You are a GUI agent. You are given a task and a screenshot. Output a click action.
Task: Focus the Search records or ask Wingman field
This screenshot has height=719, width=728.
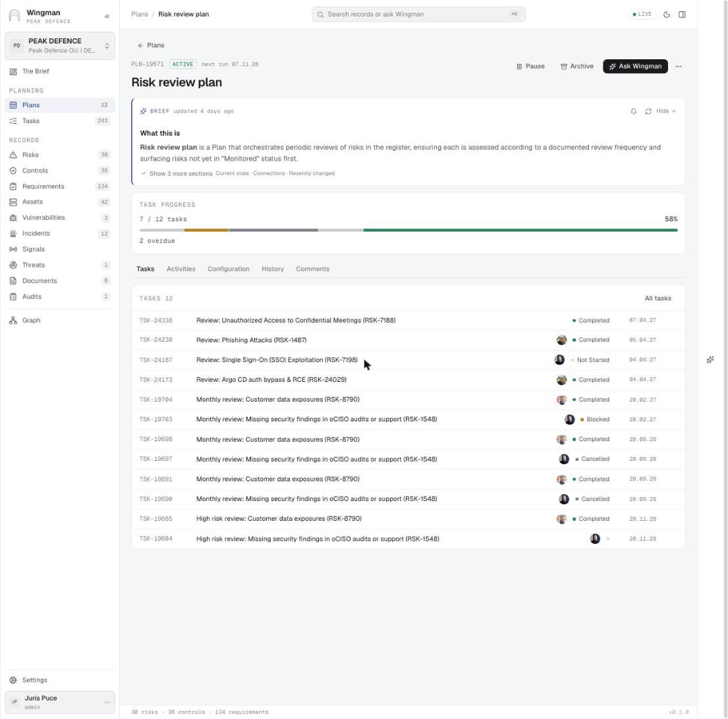(x=418, y=14)
